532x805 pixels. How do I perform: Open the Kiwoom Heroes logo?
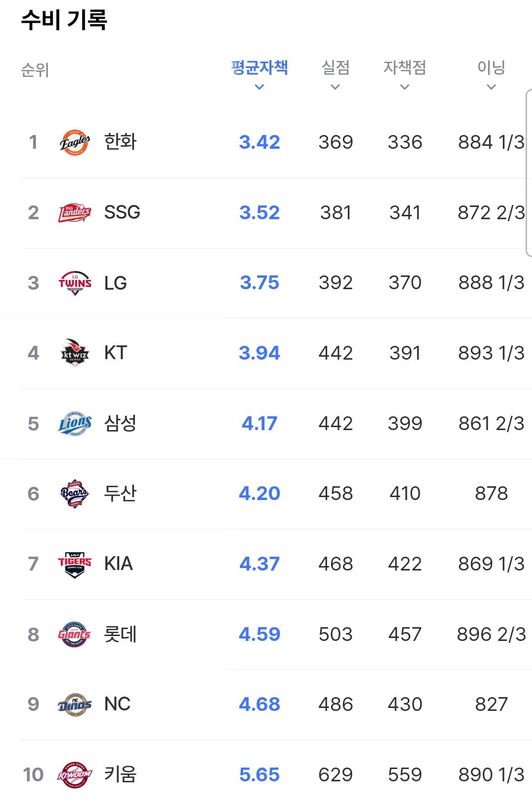(75, 775)
